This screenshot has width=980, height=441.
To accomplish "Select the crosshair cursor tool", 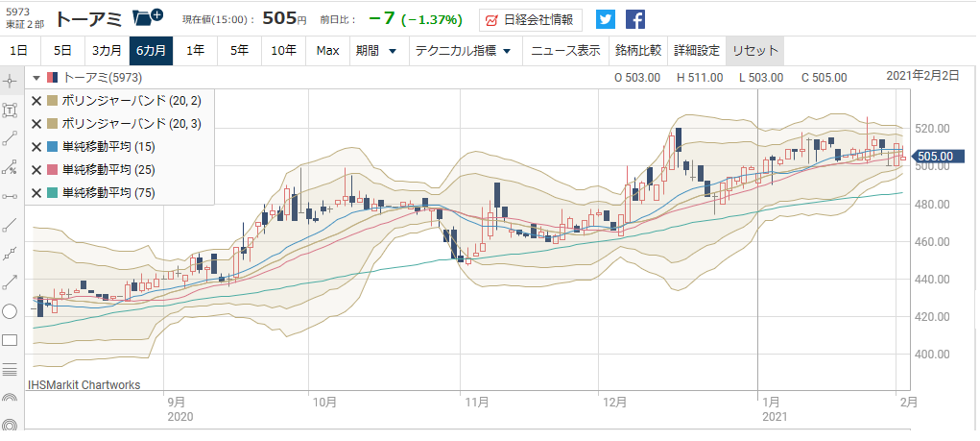I will pos(11,81).
